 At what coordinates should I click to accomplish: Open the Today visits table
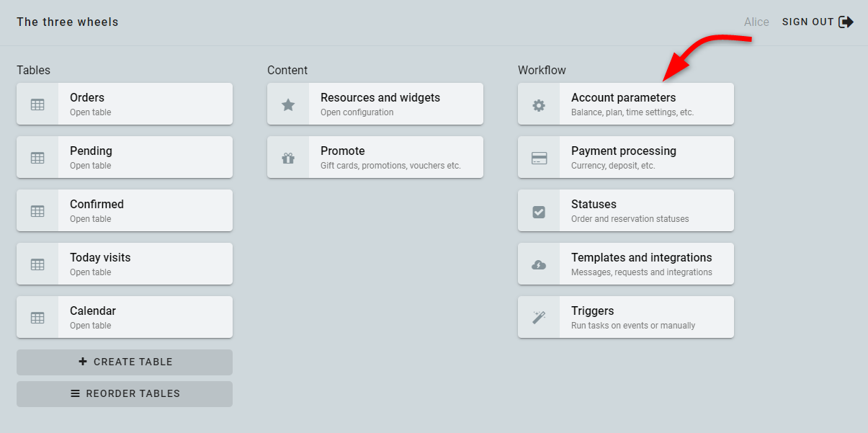coord(125,264)
